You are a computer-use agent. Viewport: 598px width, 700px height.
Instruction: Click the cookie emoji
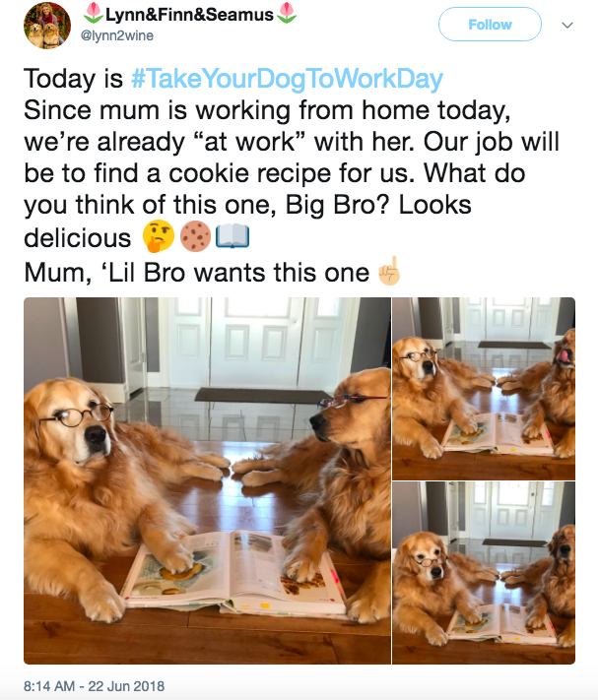click(195, 236)
